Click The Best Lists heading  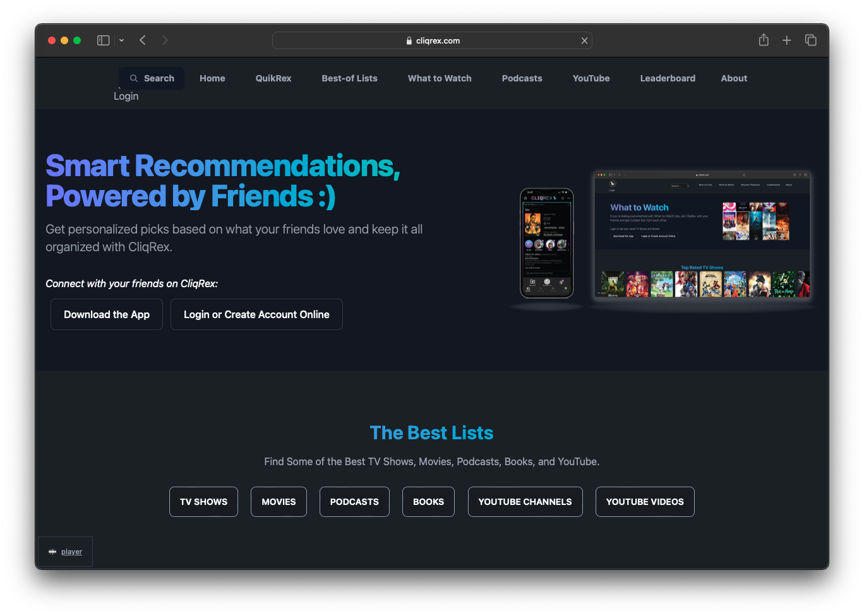pyautogui.click(x=431, y=433)
